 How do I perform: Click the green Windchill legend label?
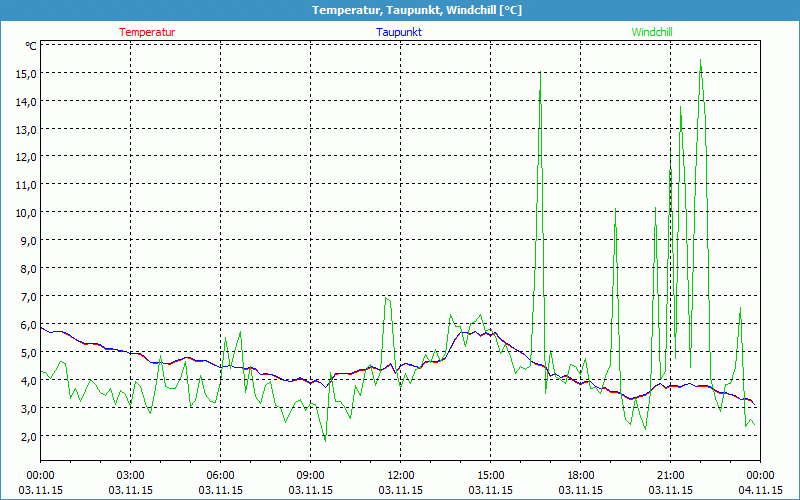pyautogui.click(x=652, y=32)
